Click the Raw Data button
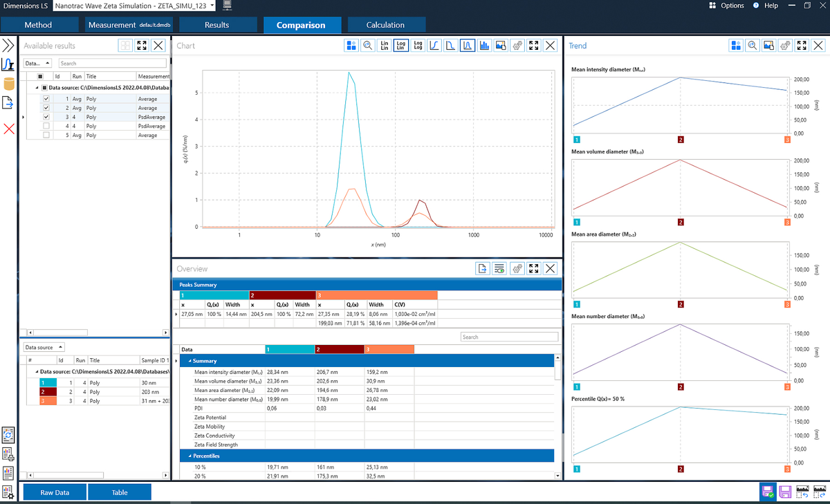Image resolution: width=830 pixels, height=504 pixels. (x=55, y=492)
